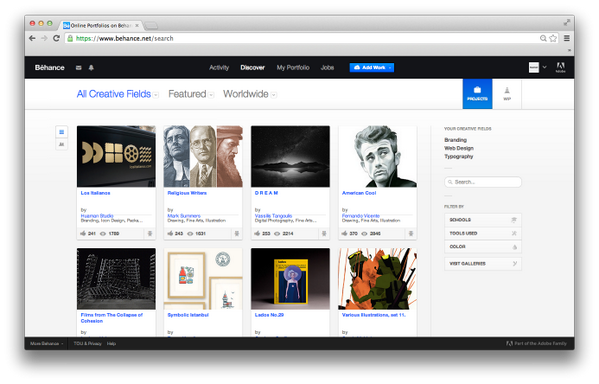Viewport: 599px width, 384px height.
Task: Select Branding creative field
Action: click(455, 140)
